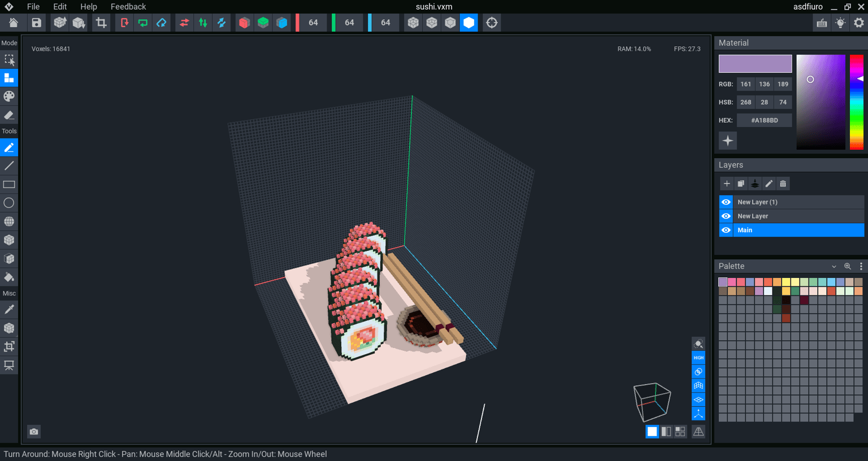Screen dimensions: 868x461
Task: Activate the attach voxels mode
Action: tap(9, 78)
